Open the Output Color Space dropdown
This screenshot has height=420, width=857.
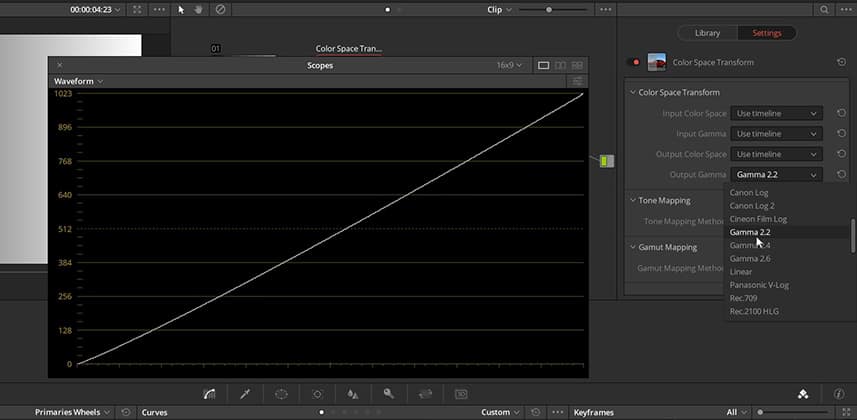(x=776, y=154)
